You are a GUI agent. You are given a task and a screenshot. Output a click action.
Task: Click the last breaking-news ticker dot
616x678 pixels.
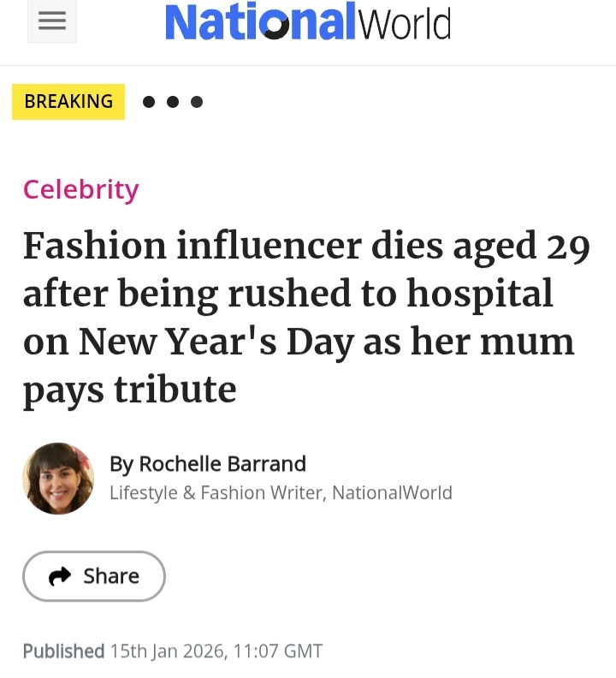197,102
